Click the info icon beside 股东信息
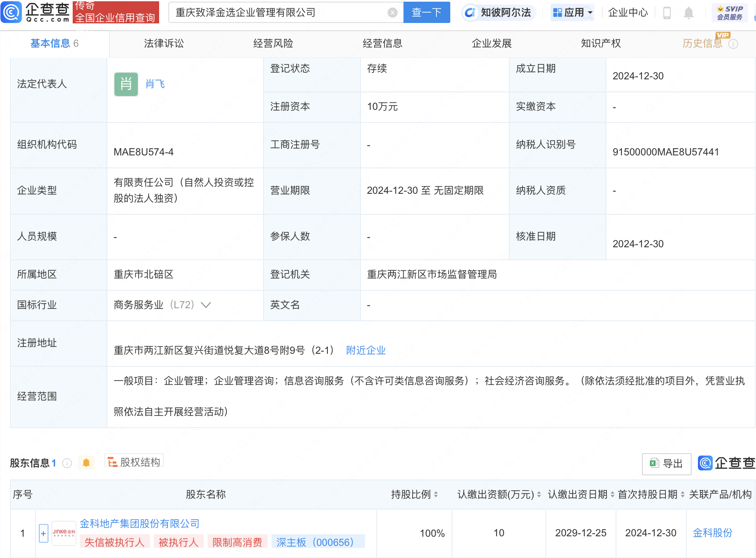756x558 pixels. coord(67,463)
